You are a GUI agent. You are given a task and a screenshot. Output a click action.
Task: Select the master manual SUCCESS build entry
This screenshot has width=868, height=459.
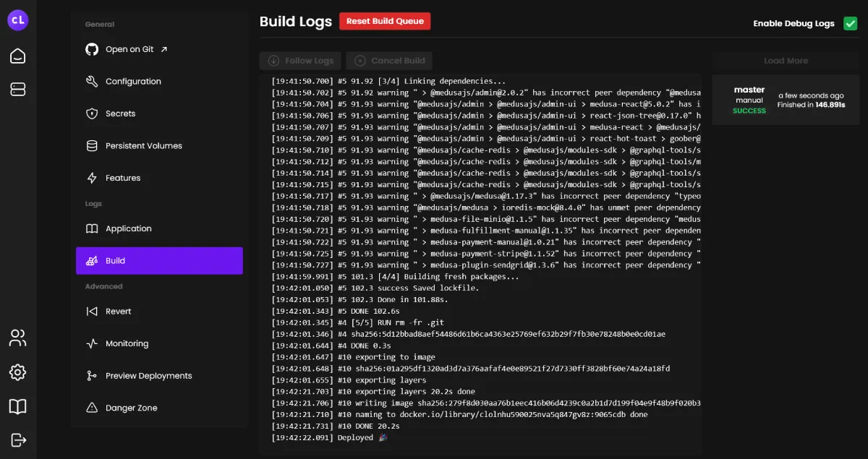coord(786,100)
